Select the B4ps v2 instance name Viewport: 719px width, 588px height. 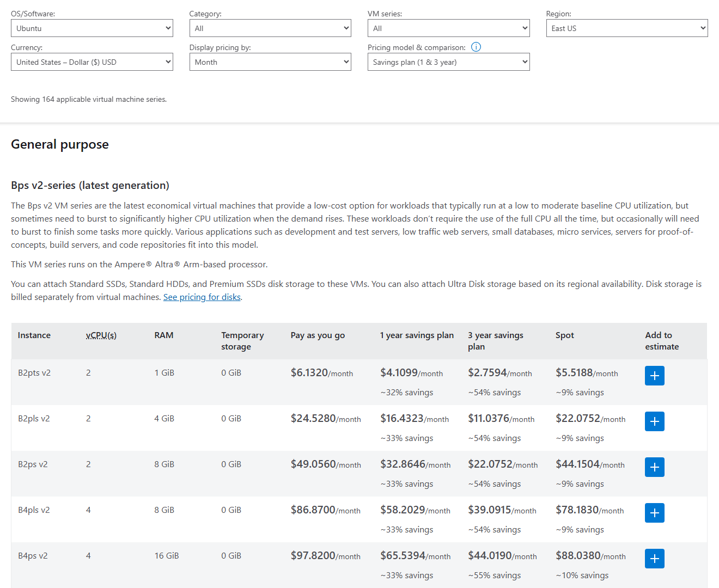(x=33, y=556)
